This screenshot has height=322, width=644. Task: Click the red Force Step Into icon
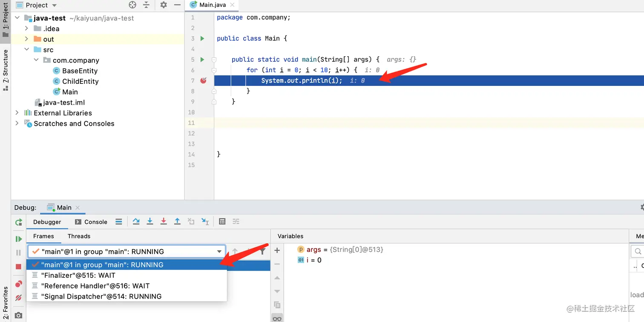coord(164,222)
